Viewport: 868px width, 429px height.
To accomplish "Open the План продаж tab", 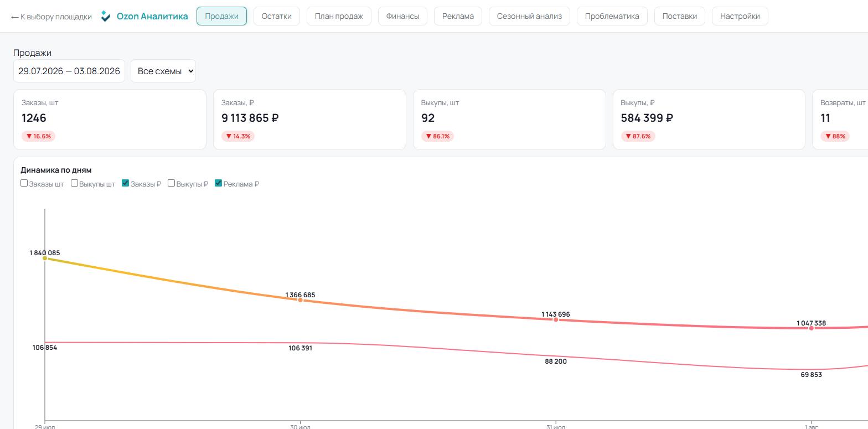I will pyautogui.click(x=339, y=16).
